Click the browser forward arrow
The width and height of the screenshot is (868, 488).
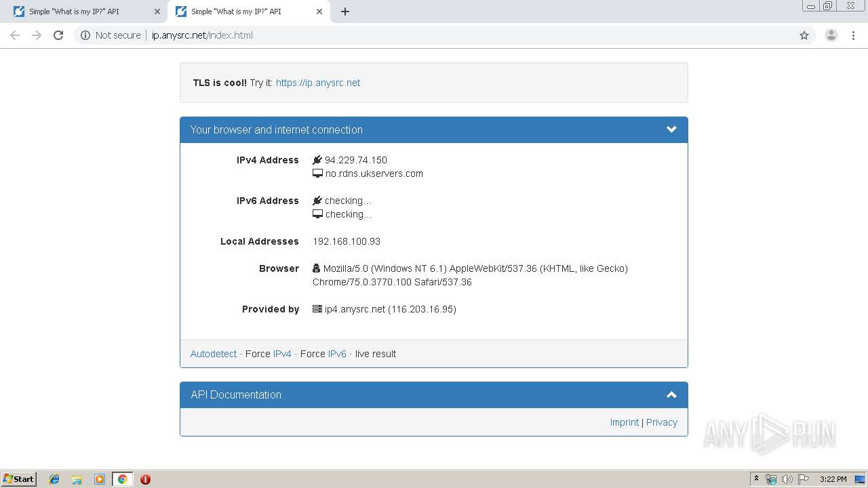click(x=37, y=35)
